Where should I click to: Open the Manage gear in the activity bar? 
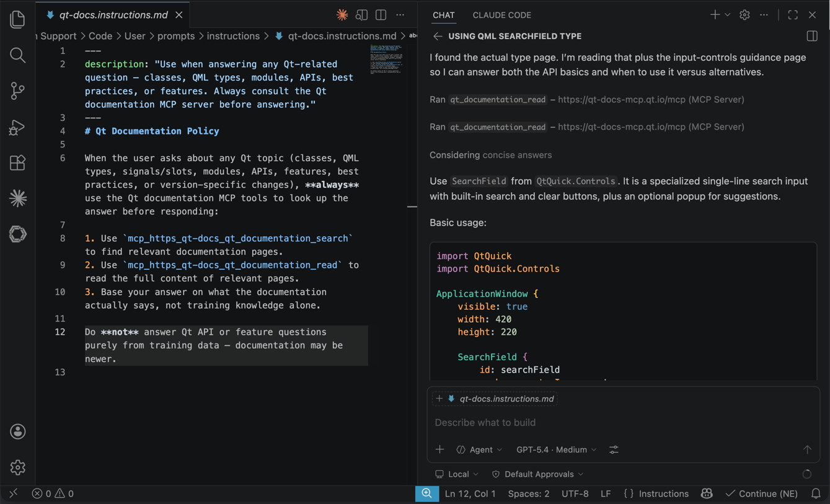(x=17, y=467)
